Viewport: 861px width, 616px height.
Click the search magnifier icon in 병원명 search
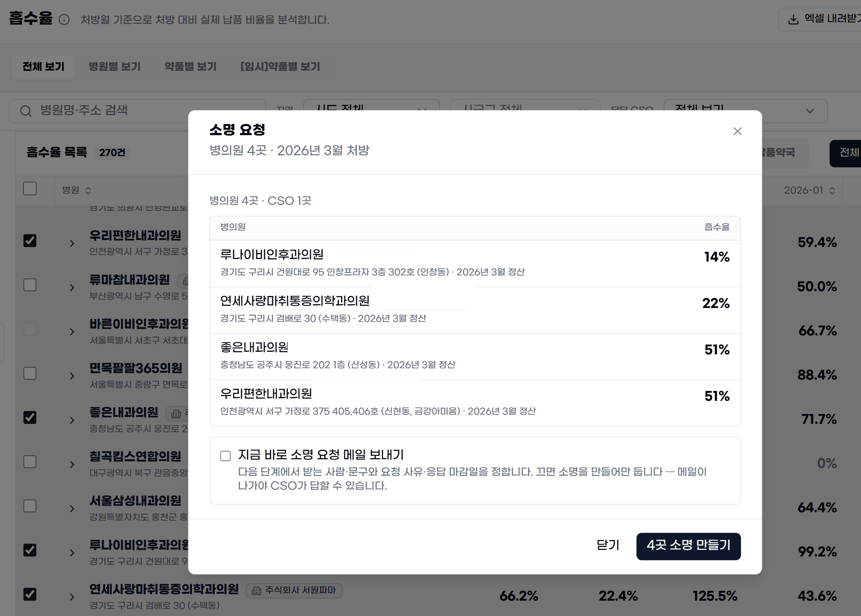click(x=26, y=111)
